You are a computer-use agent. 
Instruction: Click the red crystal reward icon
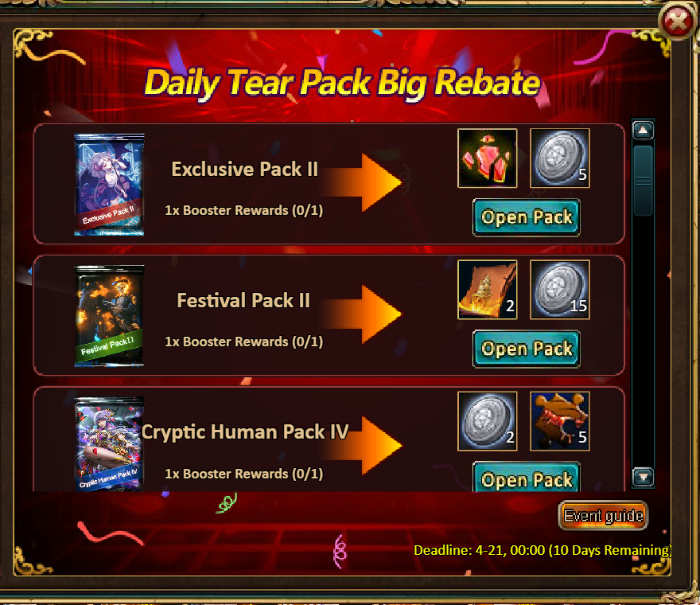487,158
